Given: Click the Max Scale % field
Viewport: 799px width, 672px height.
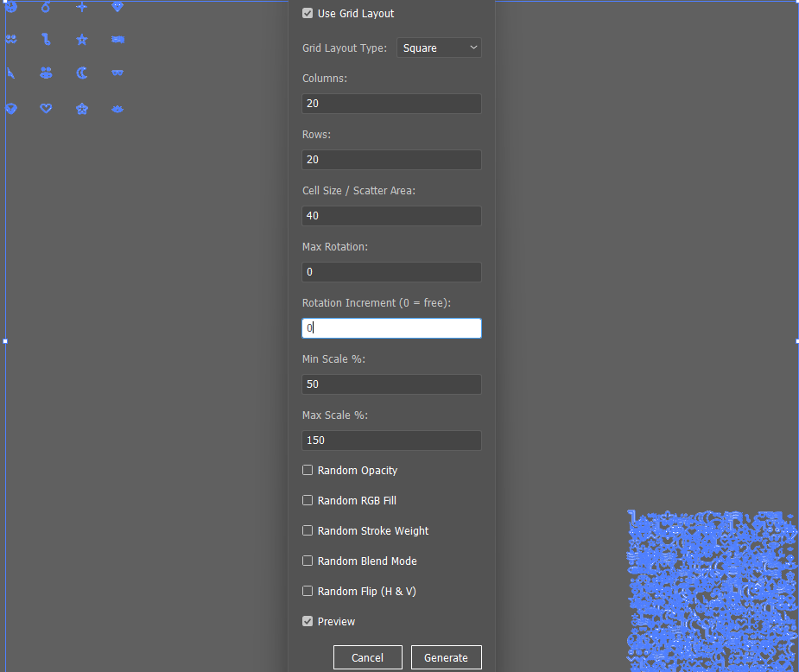Looking at the screenshot, I should click(391, 441).
